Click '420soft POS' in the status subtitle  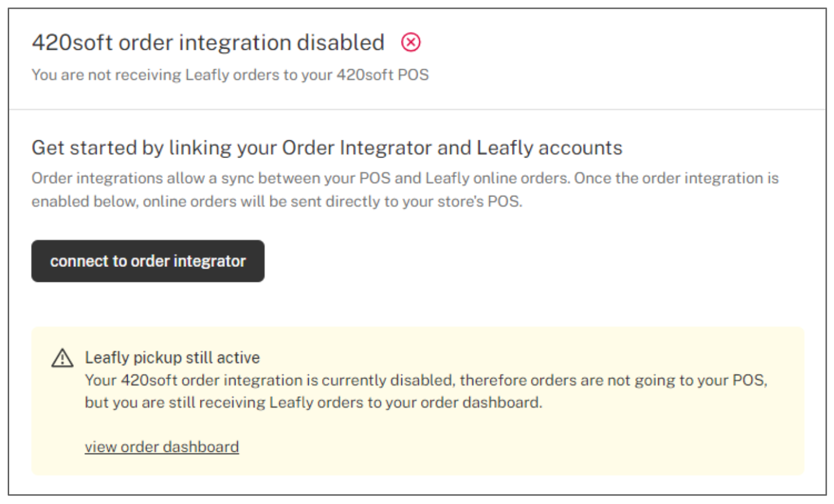[x=383, y=75]
